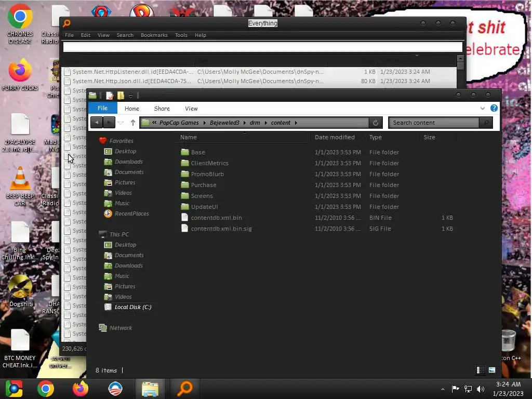Screen dimensions: 532x399
Task: Click the volume speaker tray icon
Action: 481,389
